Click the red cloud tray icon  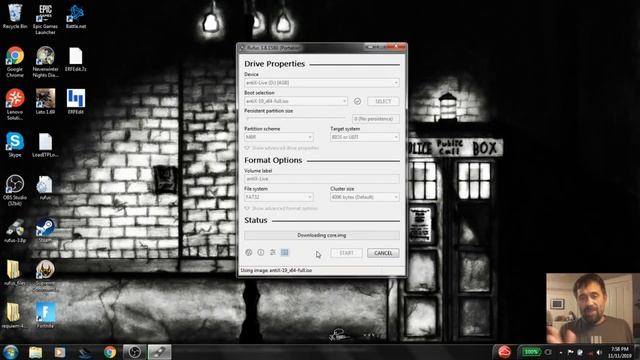coord(504,352)
